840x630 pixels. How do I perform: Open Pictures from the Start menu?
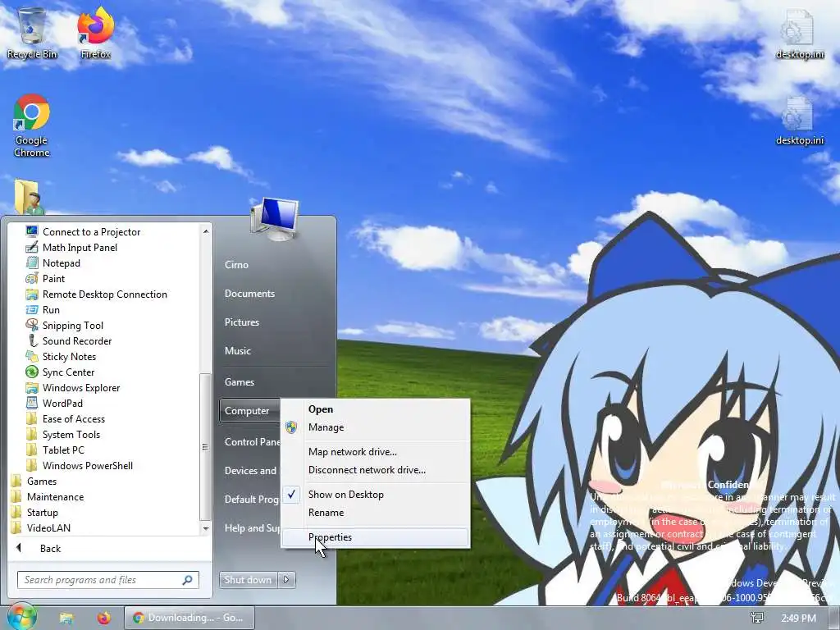tap(242, 322)
